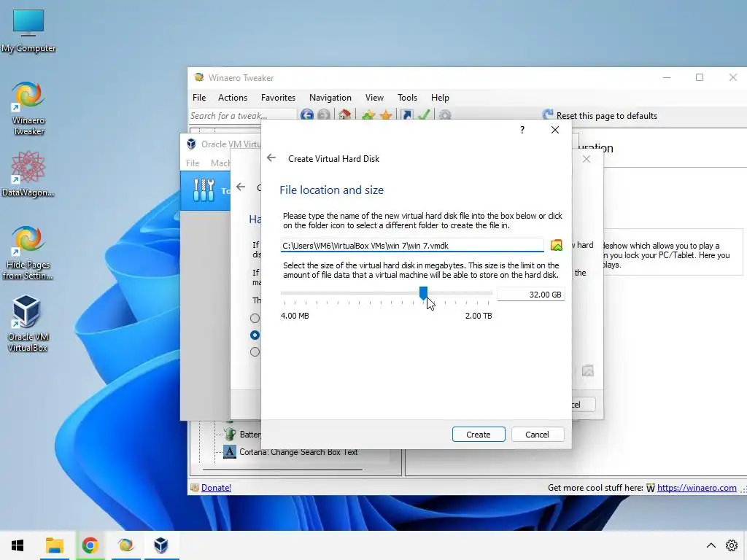Close the background VirtualBox wizard dialog
Image resolution: width=747 pixels, height=560 pixels.
(587, 159)
